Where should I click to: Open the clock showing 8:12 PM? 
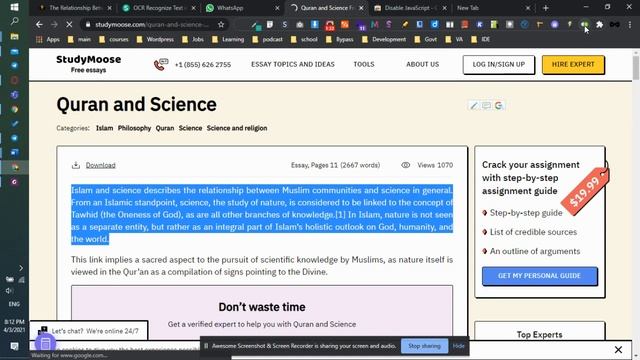coord(14,325)
